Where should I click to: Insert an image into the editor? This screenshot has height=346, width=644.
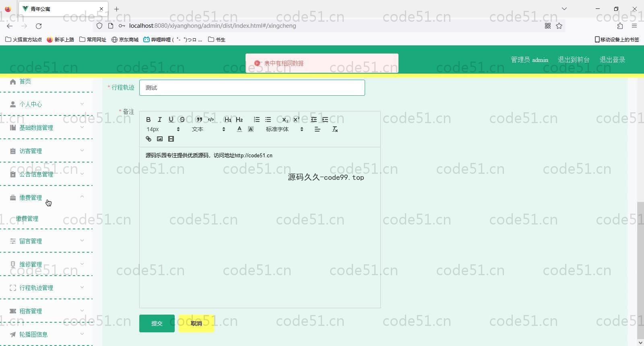click(159, 139)
